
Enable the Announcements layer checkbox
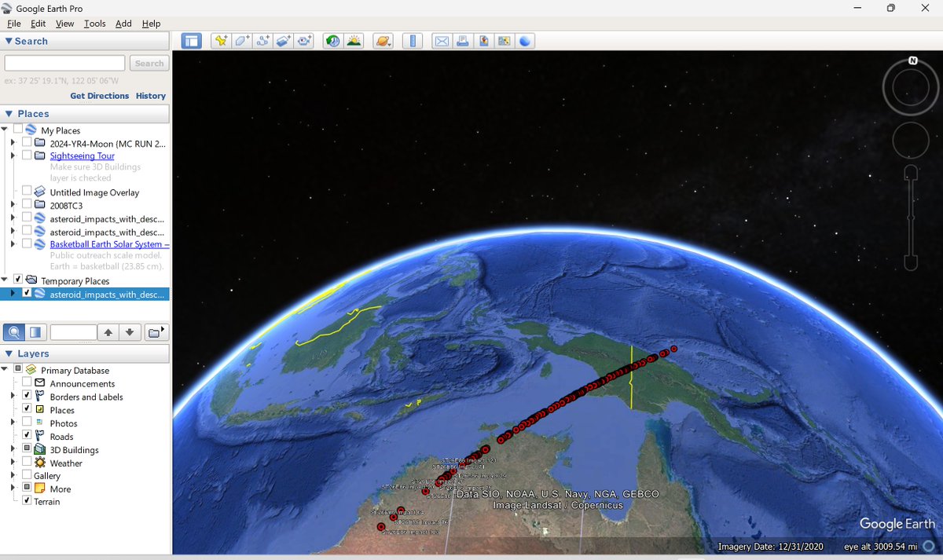[27, 382]
